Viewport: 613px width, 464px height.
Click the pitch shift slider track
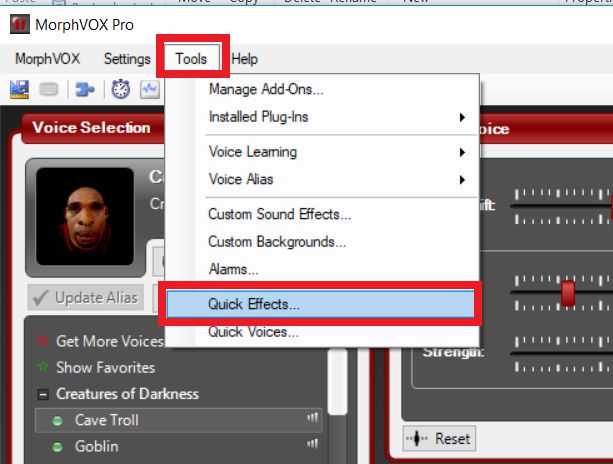(x=562, y=206)
